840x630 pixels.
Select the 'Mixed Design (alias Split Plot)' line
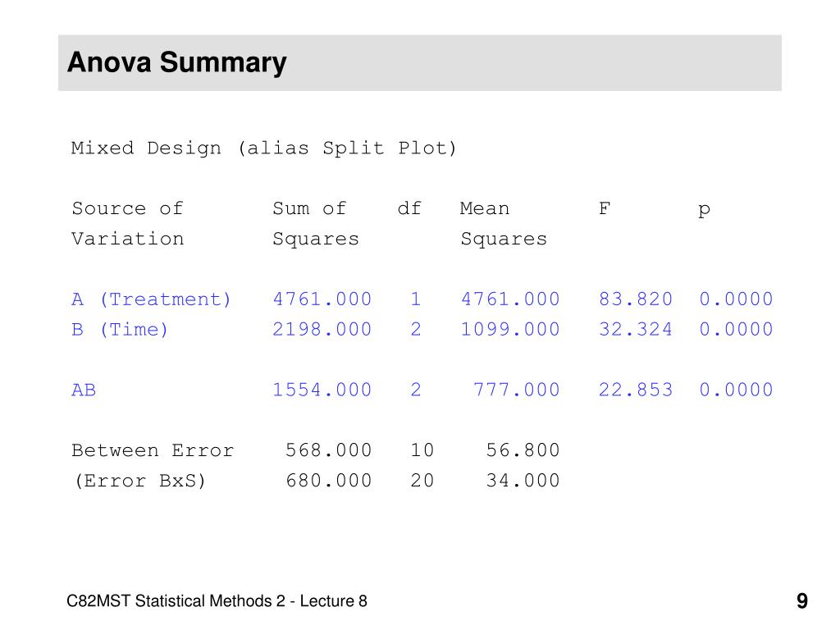point(263,148)
